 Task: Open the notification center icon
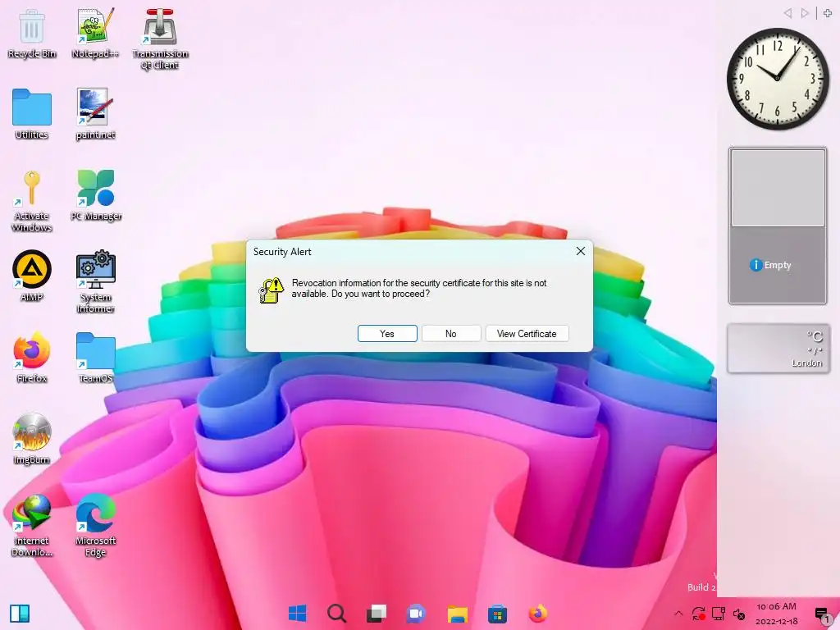[821, 614]
